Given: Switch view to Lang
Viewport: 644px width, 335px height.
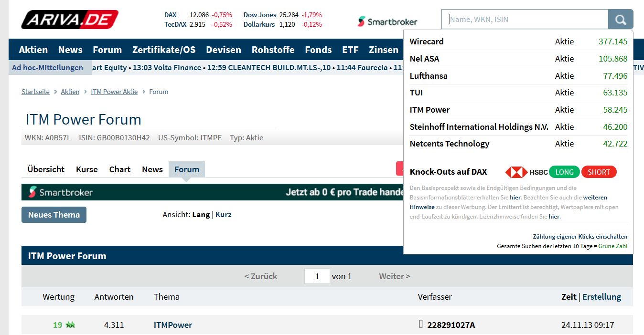Looking at the screenshot, I should (x=201, y=215).
